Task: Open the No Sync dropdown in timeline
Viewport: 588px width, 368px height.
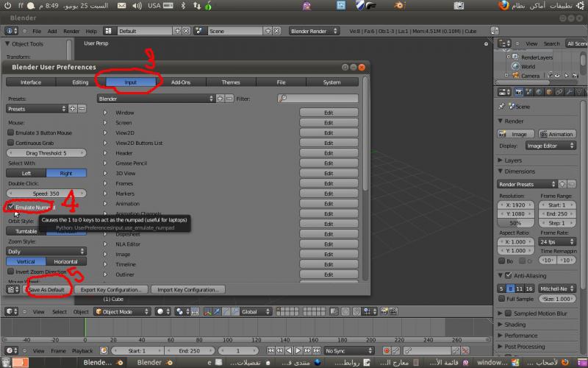Action: (x=348, y=351)
